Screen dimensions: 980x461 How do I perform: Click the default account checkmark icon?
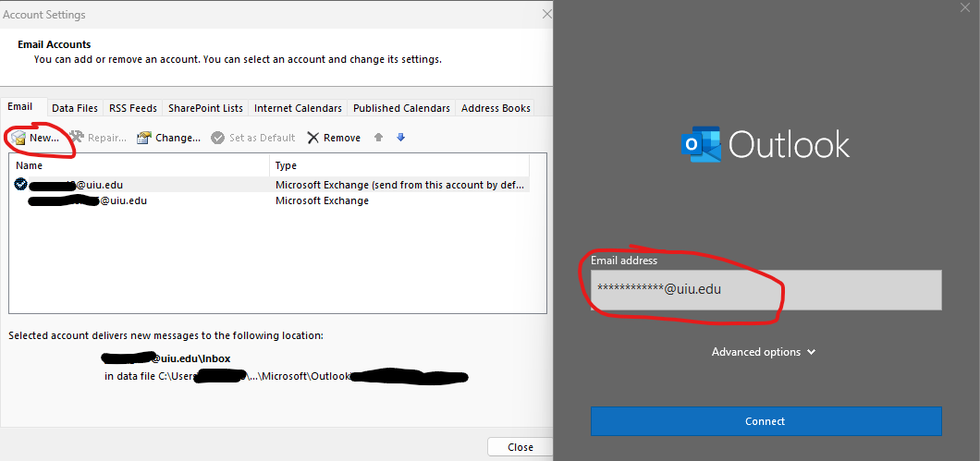(x=20, y=184)
